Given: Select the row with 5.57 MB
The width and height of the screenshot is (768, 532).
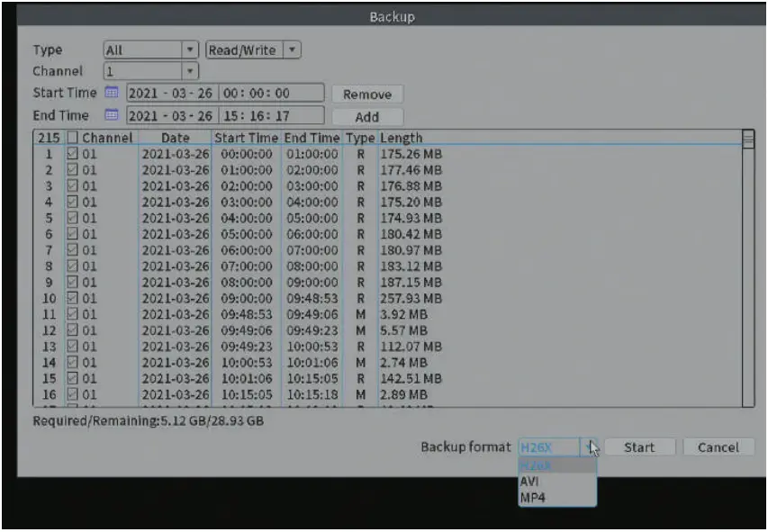Looking at the screenshot, I should (387, 330).
